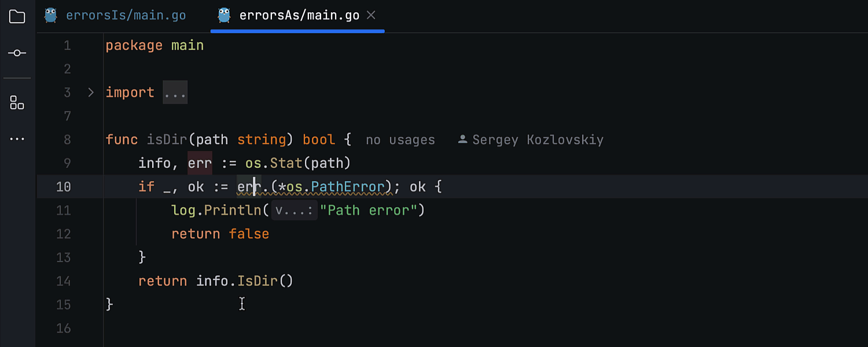Click author person icon beside Sergey Kozlovskiy
Image resolution: width=868 pixels, height=347 pixels.
[462, 139]
